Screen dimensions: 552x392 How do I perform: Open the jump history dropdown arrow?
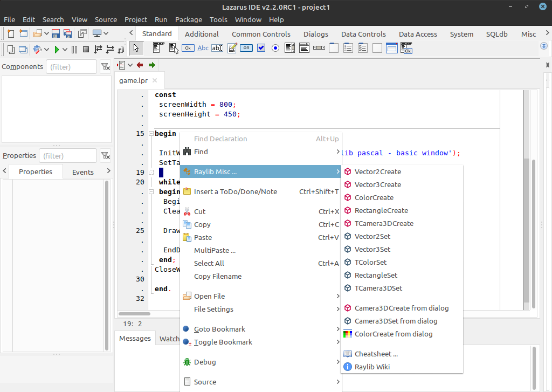[130, 65]
